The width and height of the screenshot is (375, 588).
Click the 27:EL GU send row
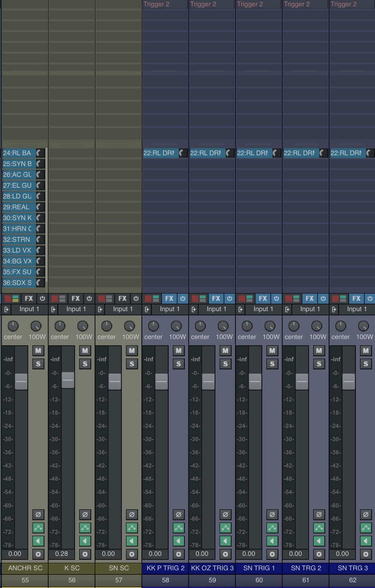[19, 185]
